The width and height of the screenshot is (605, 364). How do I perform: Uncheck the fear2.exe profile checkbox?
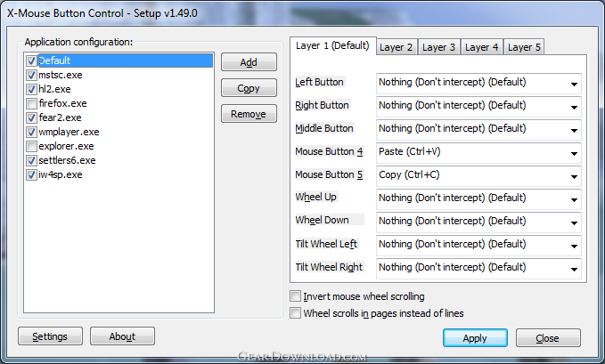point(31,117)
